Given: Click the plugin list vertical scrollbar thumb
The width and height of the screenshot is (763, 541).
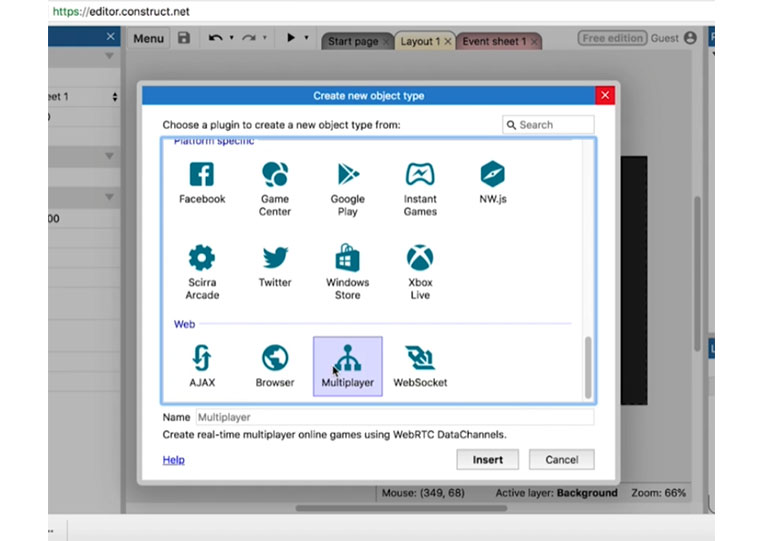Looking at the screenshot, I should point(588,367).
